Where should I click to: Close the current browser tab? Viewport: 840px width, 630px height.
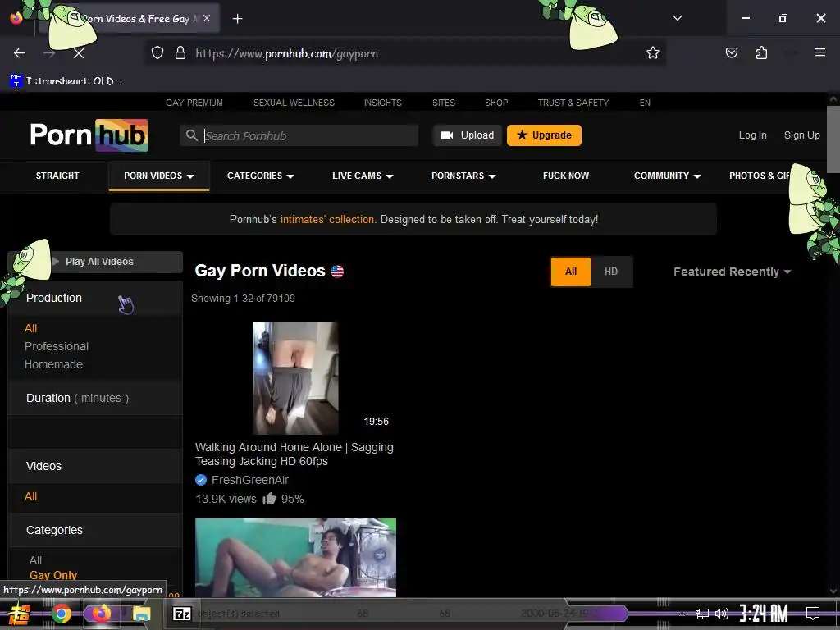tap(207, 18)
